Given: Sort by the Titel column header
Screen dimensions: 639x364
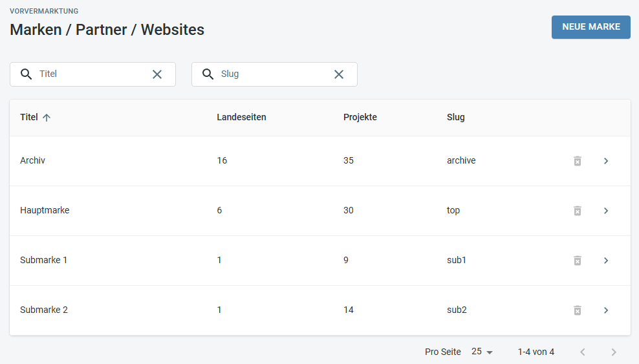Looking at the screenshot, I should click(x=29, y=117).
